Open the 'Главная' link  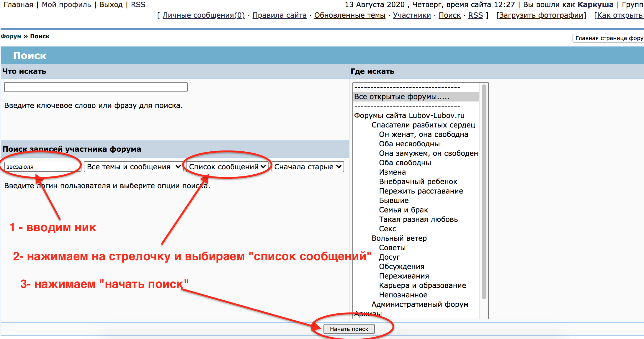click(18, 5)
